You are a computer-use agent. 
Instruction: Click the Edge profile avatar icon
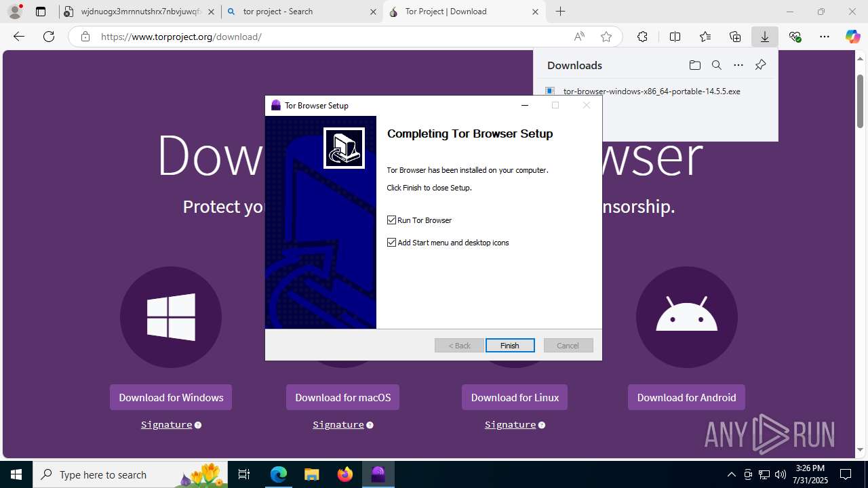coord(15,12)
